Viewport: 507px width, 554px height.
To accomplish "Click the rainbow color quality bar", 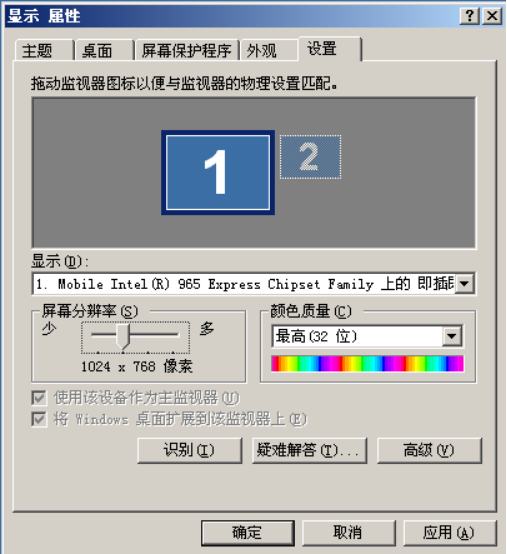I will [367, 364].
